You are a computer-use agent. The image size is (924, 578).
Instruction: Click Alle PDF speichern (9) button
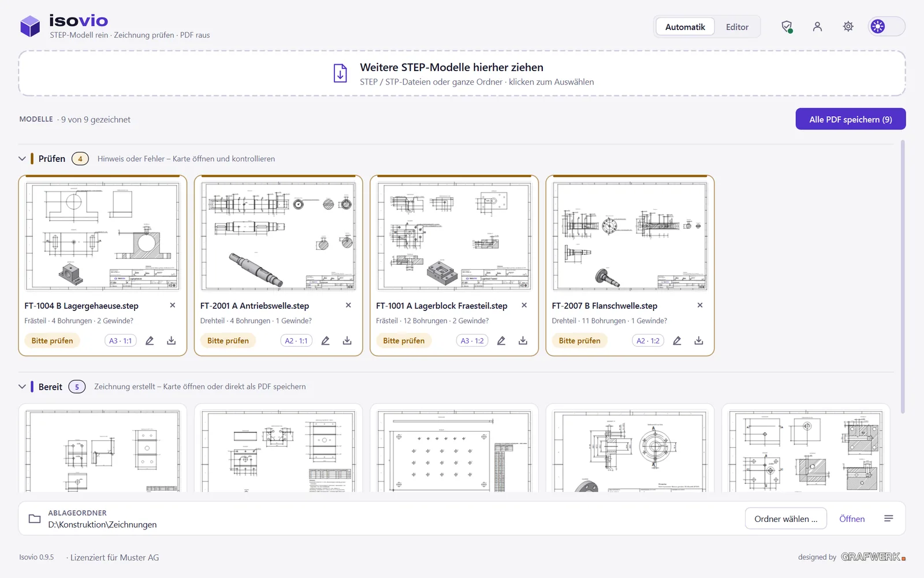click(851, 119)
